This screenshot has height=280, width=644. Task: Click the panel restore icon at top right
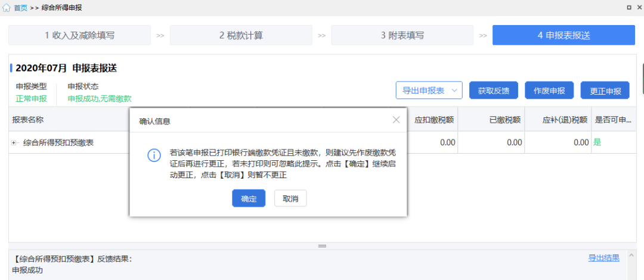tap(629, 8)
